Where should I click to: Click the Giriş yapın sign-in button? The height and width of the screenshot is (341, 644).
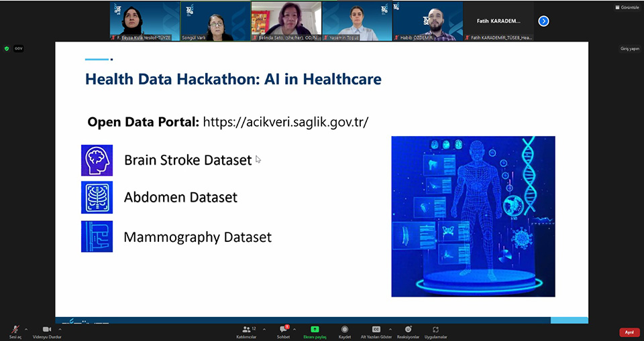(629, 48)
